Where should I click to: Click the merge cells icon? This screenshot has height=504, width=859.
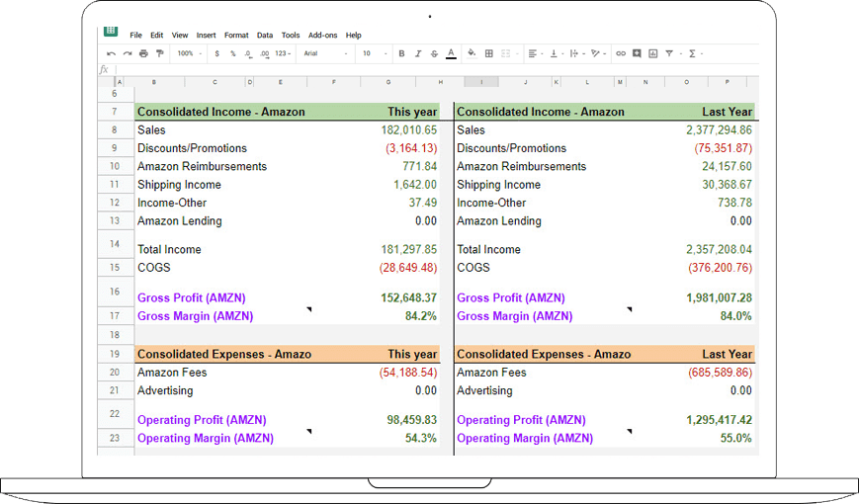[x=506, y=53]
